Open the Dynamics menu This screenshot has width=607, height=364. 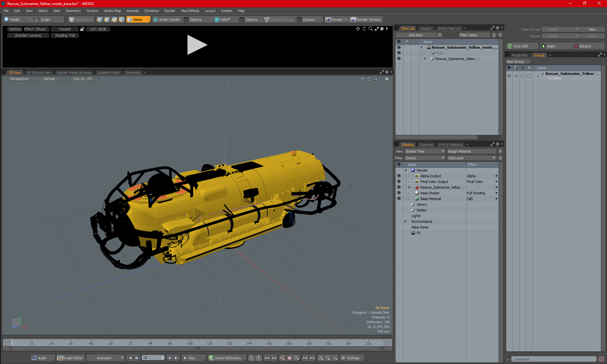click(151, 11)
